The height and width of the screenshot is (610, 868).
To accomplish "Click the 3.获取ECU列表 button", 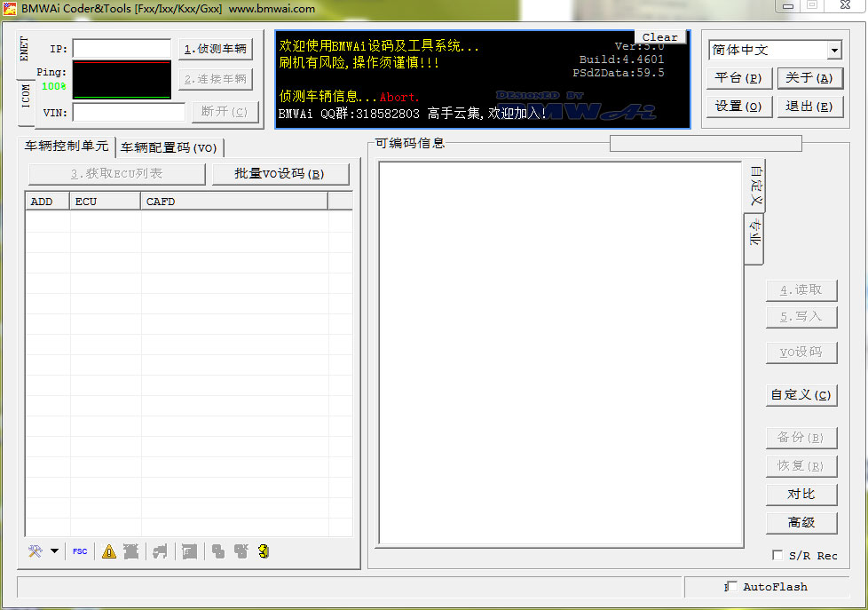I will coord(117,174).
